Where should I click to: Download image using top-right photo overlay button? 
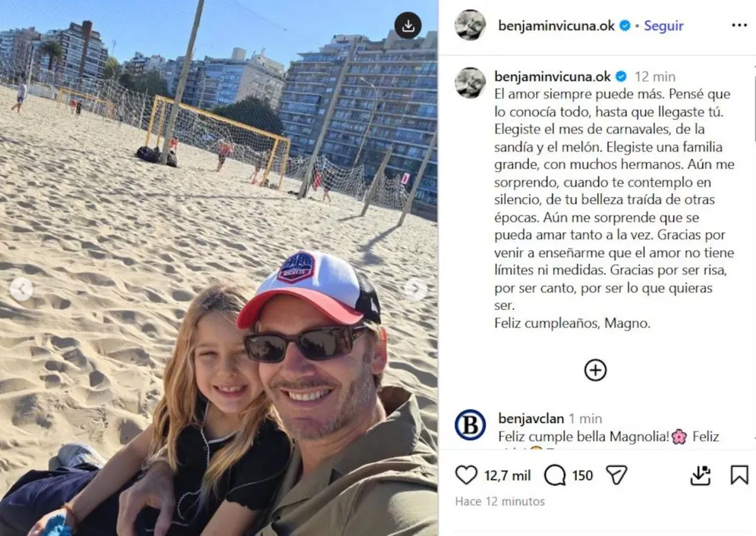tap(408, 25)
